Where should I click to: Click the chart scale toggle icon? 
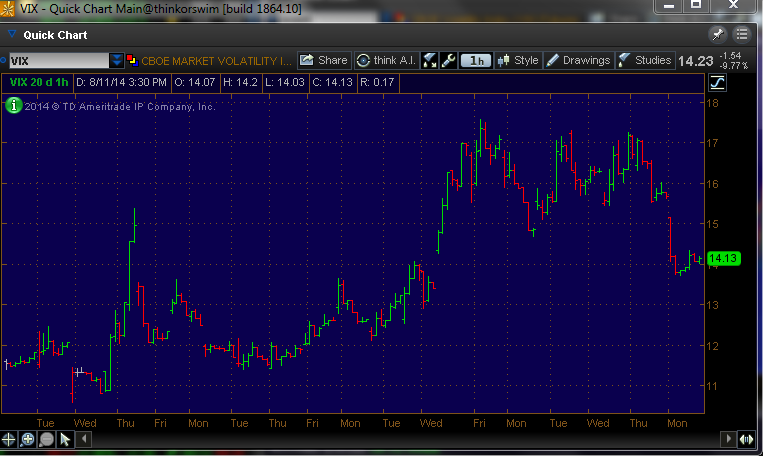[x=718, y=83]
